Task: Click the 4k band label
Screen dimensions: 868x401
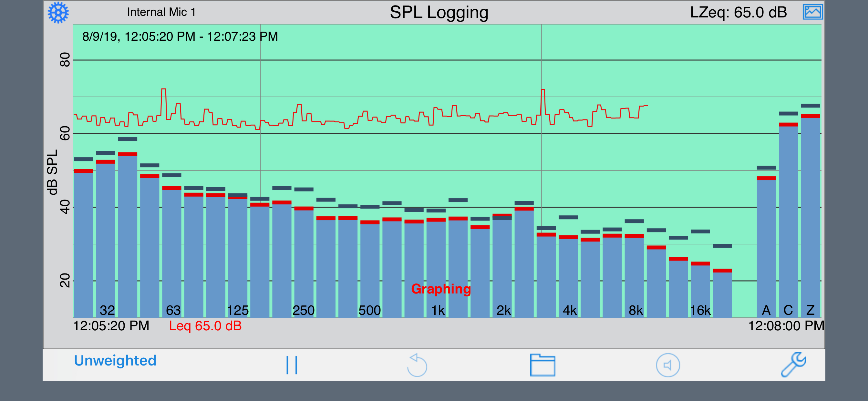Action: click(x=570, y=310)
